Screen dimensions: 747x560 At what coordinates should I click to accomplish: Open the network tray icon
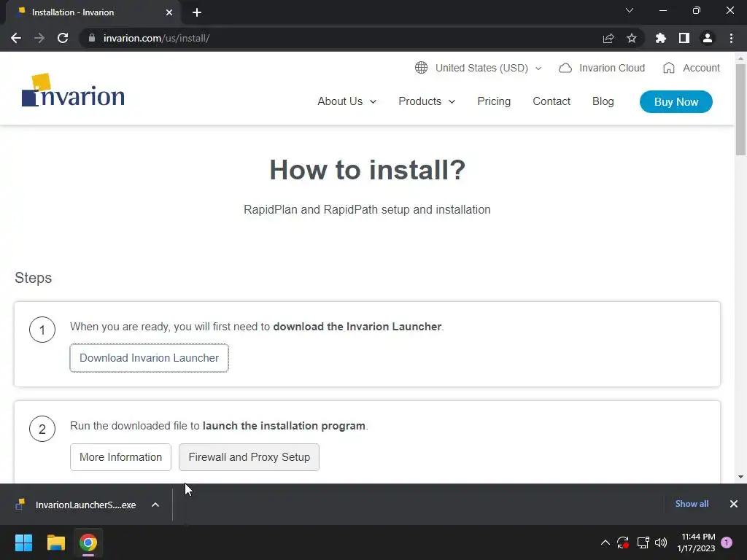(643, 542)
